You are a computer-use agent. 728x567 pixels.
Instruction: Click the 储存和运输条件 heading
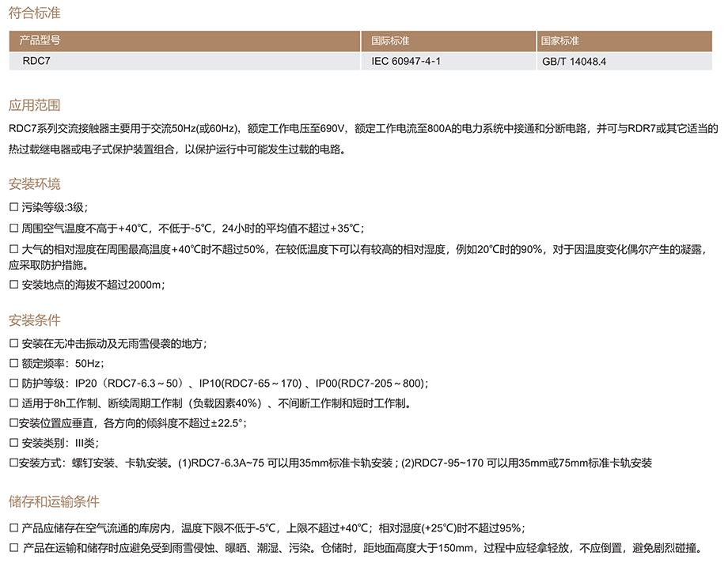coord(54,502)
